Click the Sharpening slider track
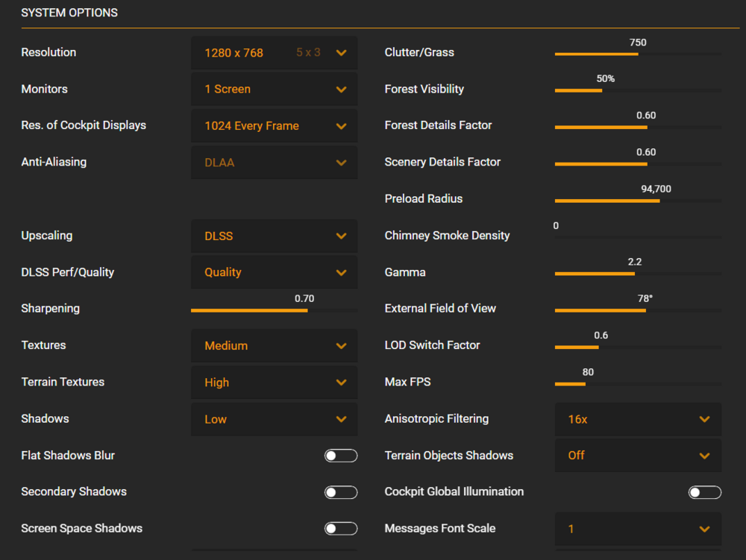 click(274, 310)
